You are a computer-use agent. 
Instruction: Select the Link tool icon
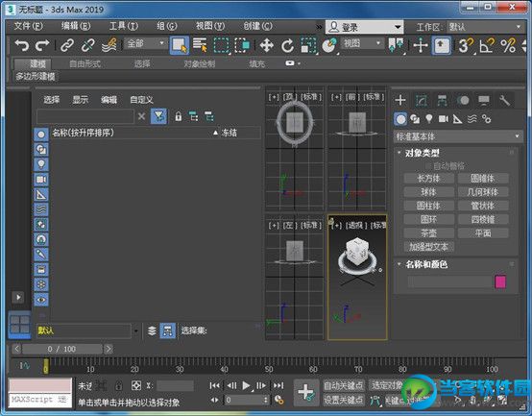pos(67,45)
